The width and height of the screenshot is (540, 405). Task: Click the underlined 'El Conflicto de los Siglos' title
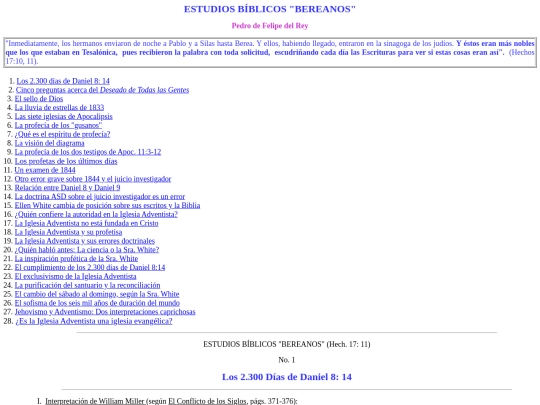tap(207, 401)
